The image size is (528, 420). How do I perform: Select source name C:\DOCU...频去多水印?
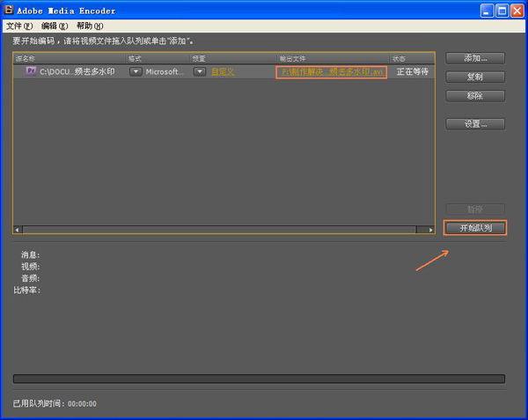coord(77,71)
